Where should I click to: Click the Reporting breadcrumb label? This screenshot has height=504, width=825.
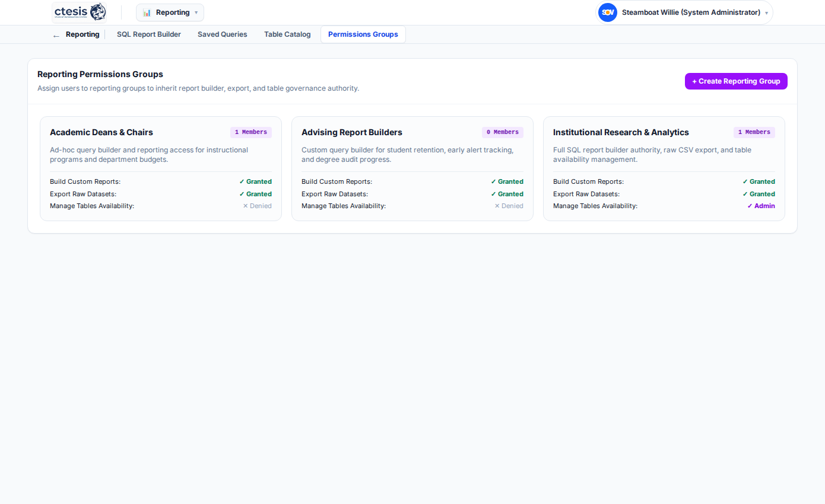(x=82, y=34)
